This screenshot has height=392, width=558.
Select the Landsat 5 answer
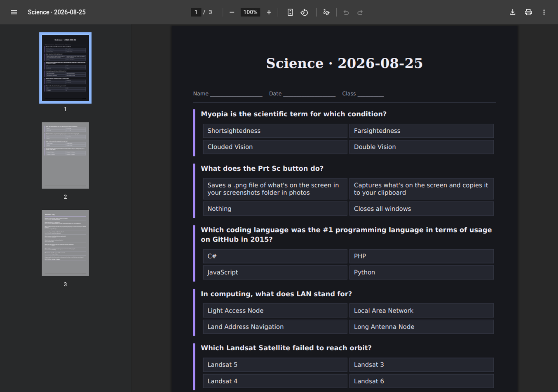pos(275,365)
